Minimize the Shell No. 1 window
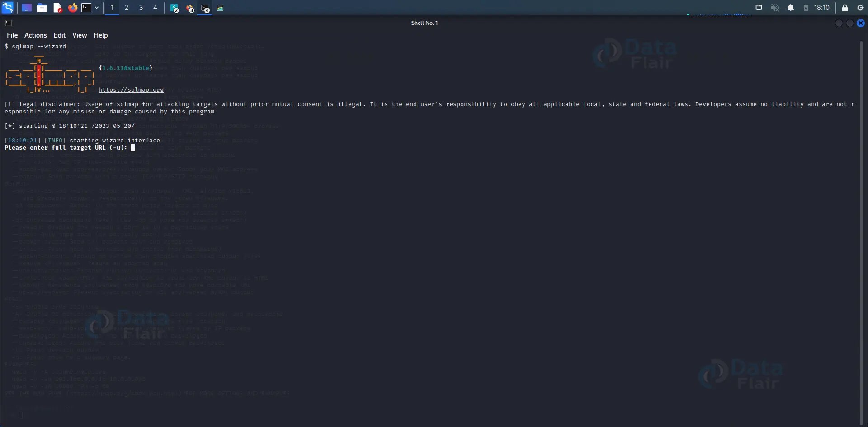 [839, 23]
